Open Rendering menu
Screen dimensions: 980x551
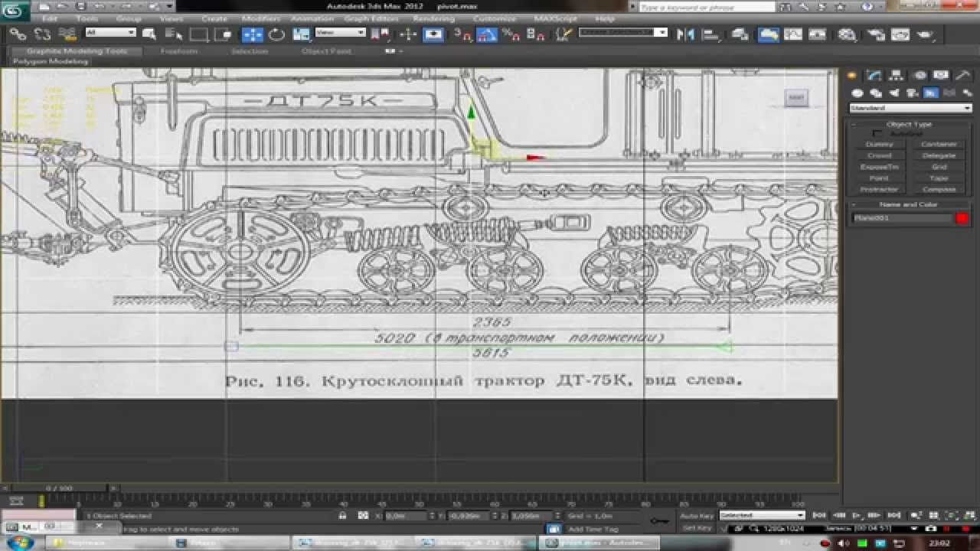[434, 18]
